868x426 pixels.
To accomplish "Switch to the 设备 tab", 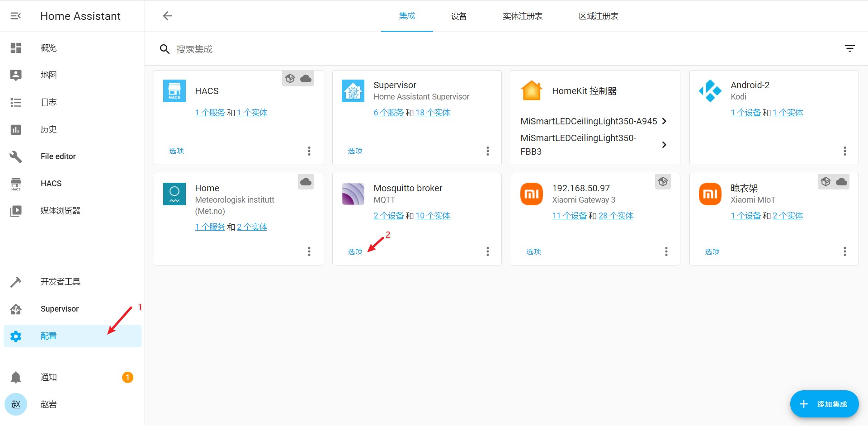I will click(458, 16).
